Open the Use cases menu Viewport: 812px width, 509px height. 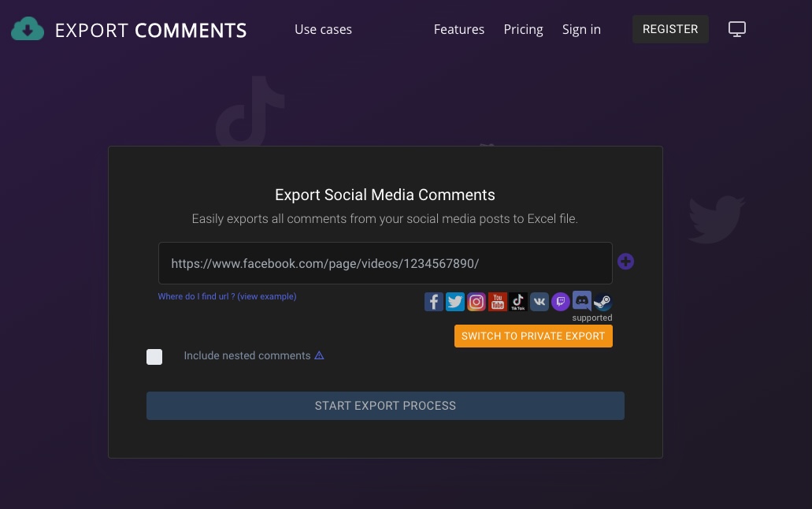(323, 29)
